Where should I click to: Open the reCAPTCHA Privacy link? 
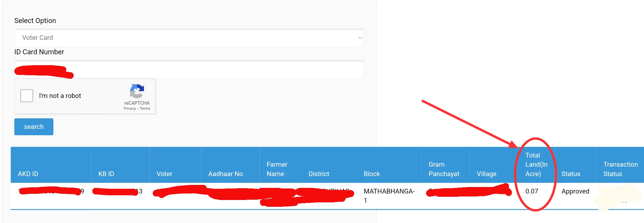[x=130, y=109]
